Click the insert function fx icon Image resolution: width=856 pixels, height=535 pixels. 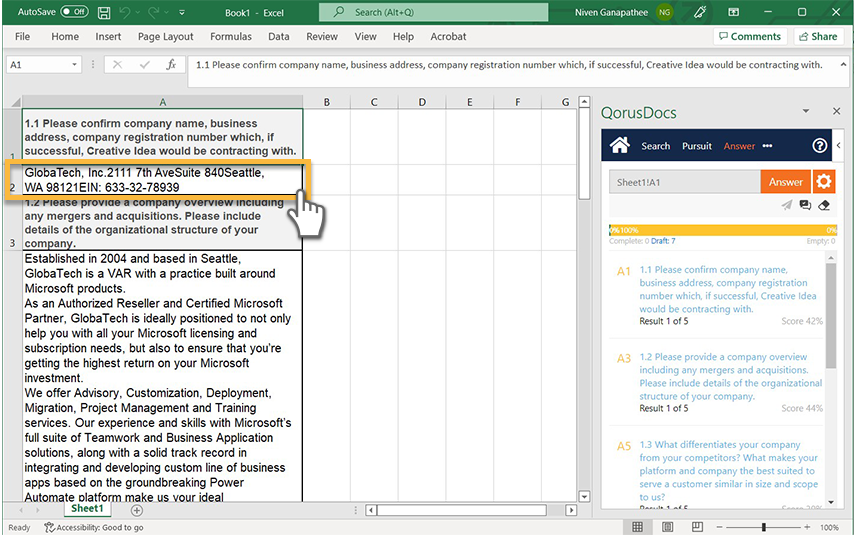171,65
